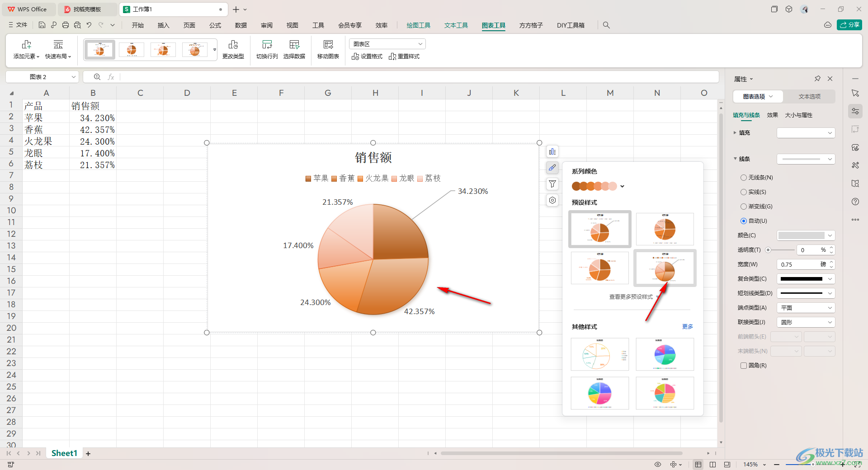The height and width of the screenshot is (470, 868).
Task: Click chart elements button beside chart
Action: click(552, 152)
